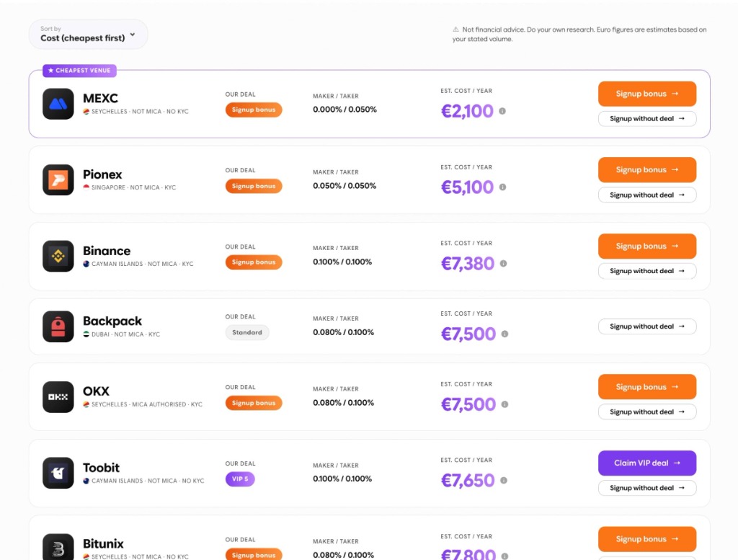Viewport: 738px width, 560px height.
Task: Click MEXC Signup without deal button
Action: pyautogui.click(x=647, y=119)
